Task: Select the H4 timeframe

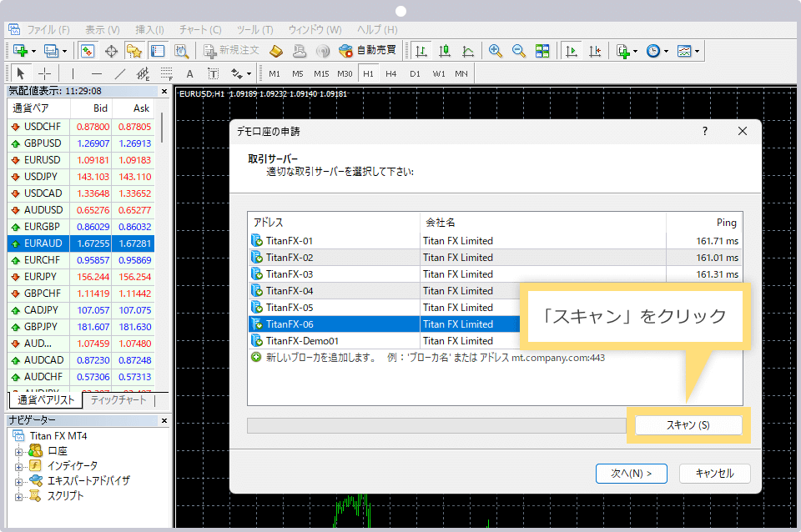Action: pos(390,74)
